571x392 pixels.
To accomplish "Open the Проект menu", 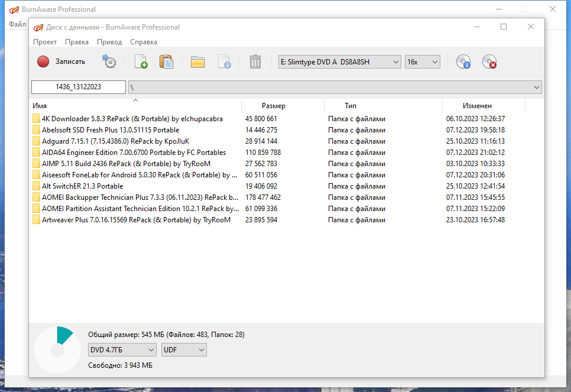I will pyautogui.click(x=45, y=42).
